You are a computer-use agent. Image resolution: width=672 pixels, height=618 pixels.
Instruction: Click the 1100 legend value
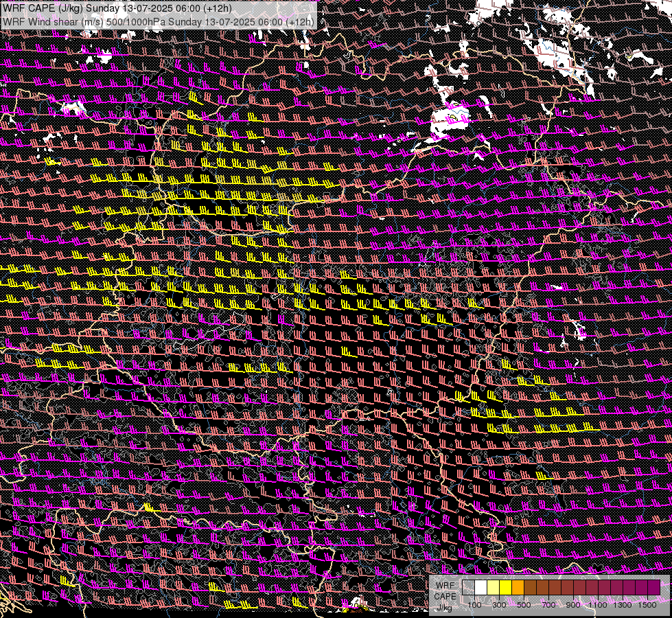tap(598, 605)
